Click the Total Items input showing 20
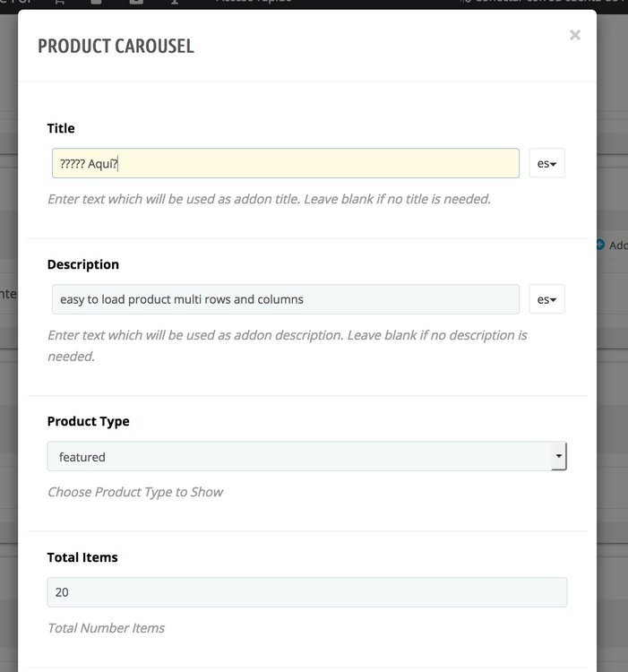Image resolution: width=628 pixels, height=672 pixels. click(306, 592)
